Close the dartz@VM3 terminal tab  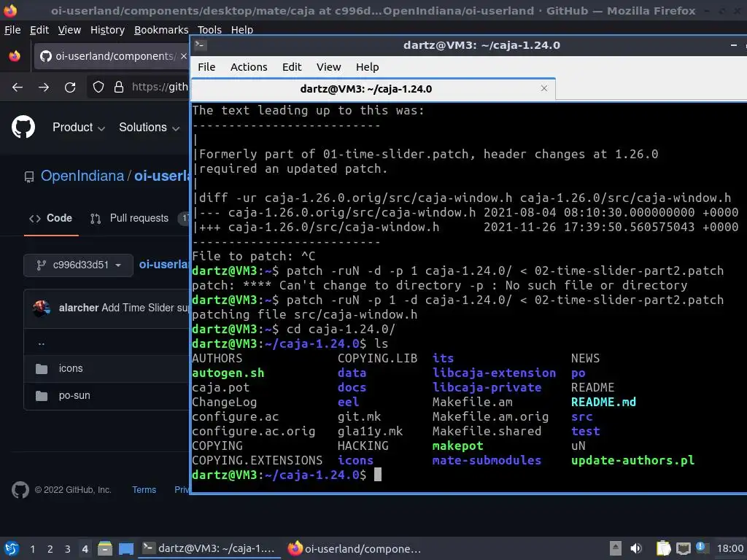coord(544,88)
